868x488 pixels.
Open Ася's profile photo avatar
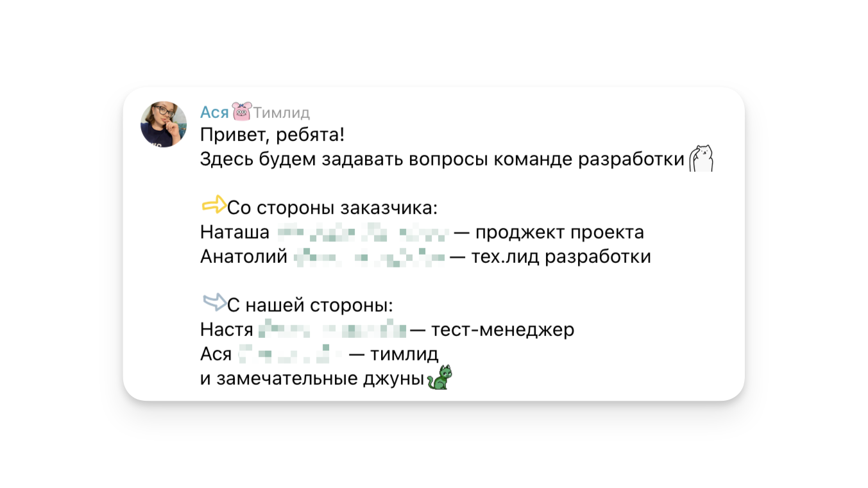pyautogui.click(x=164, y=124)
